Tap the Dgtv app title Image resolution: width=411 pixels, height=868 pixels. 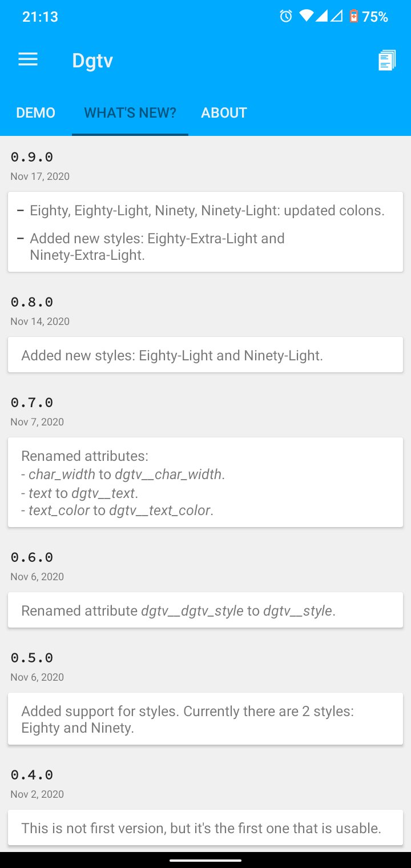[x=92, y=61]
